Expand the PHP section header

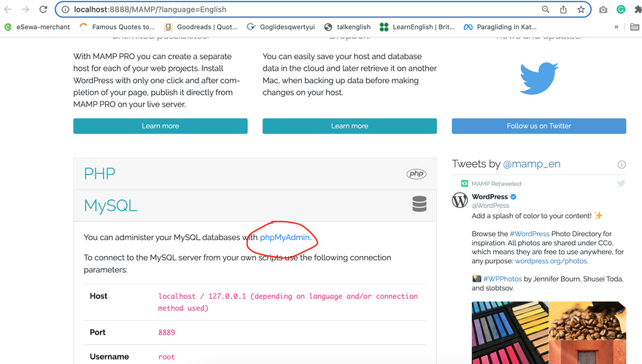pyautogui.click(x=255, y=174)
